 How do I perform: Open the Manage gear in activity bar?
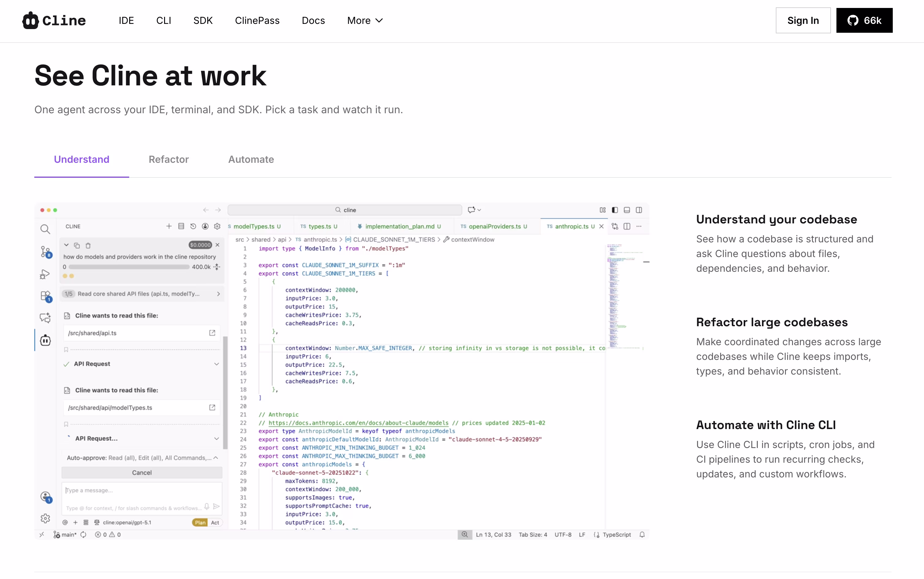point(45,518)
